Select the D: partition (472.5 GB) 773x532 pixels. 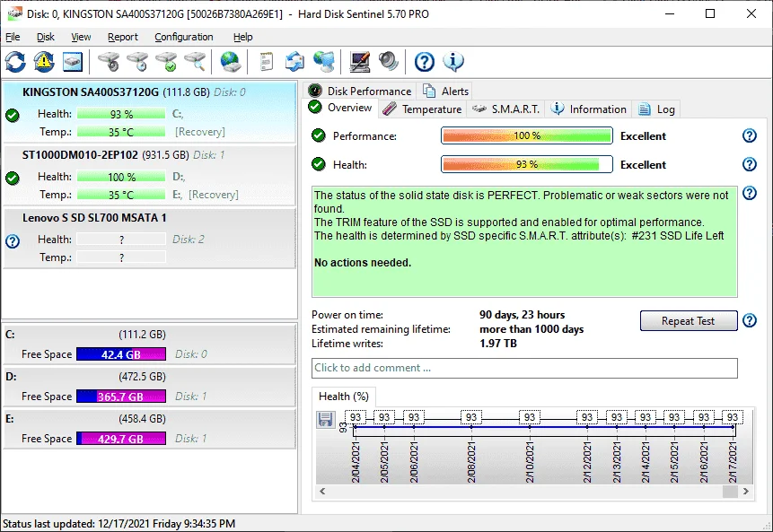149,386
